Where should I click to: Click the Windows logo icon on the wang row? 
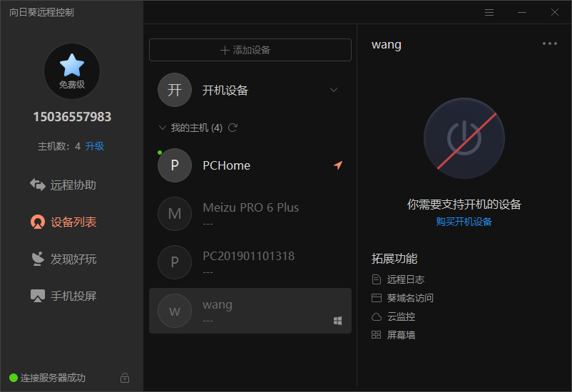point(338,321)
